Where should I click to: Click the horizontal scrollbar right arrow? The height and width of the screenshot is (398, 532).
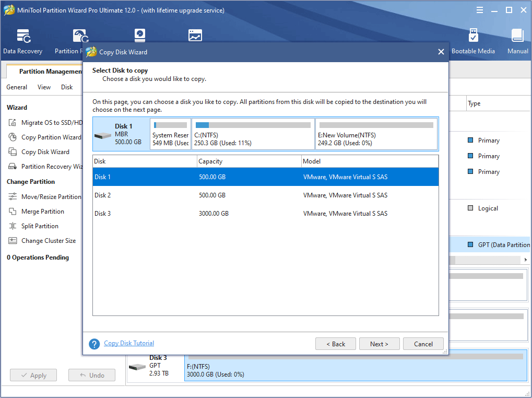coord(526,260)
